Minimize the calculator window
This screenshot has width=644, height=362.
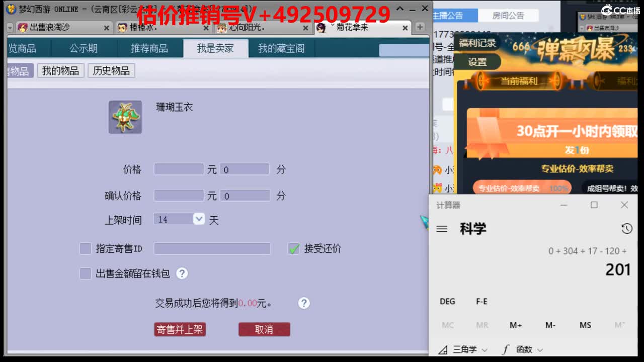click(x=564, y=205)
